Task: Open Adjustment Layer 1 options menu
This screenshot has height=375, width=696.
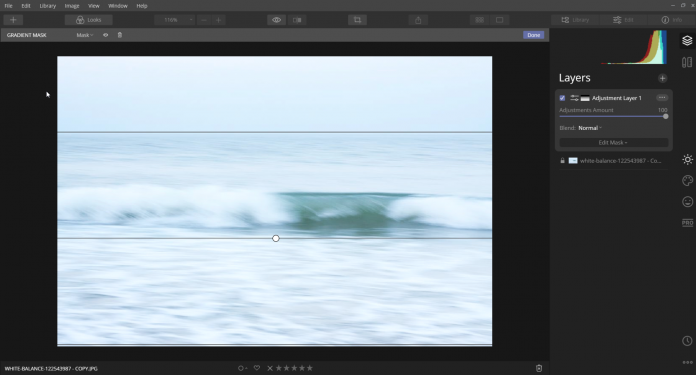Action: [662, 98]
